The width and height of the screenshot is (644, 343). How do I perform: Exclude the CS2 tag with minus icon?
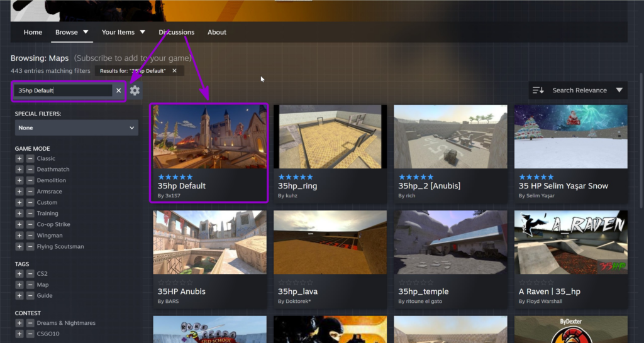click(30, 274)
